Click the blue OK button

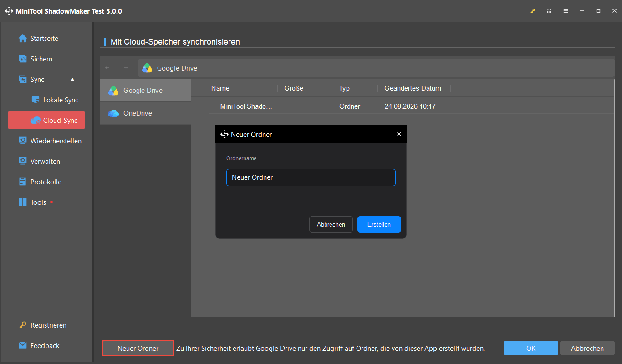531,349
